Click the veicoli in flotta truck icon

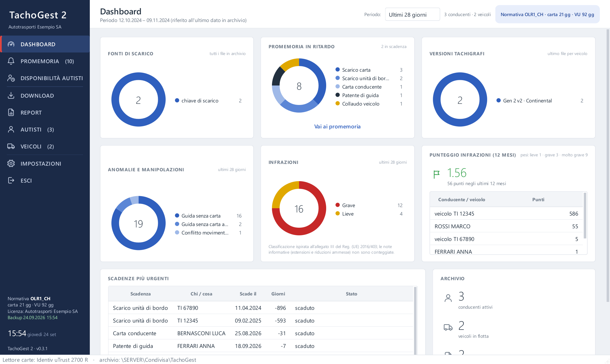[x=448, y=327]
